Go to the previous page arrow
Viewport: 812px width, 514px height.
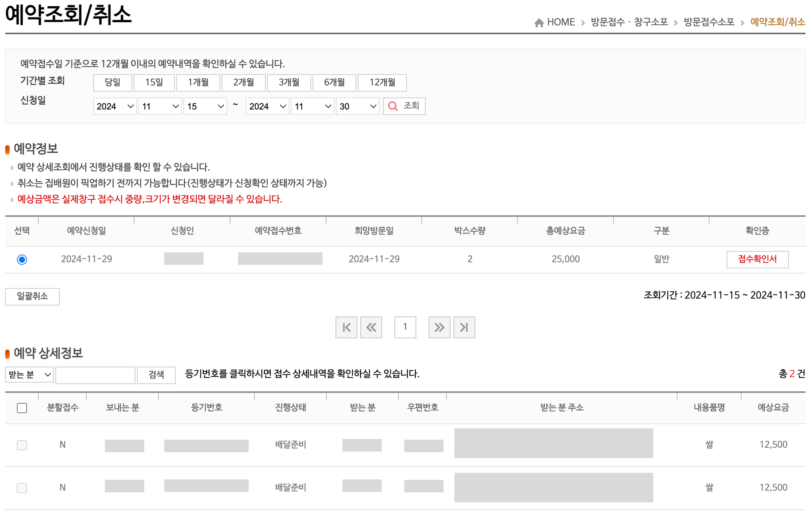point(371,327)
